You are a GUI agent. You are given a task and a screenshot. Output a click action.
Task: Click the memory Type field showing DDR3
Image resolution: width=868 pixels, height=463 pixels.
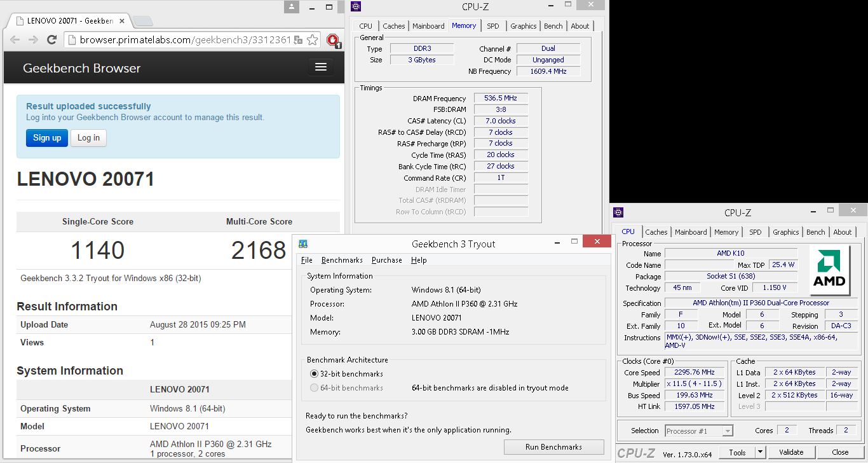pos(422,48)
